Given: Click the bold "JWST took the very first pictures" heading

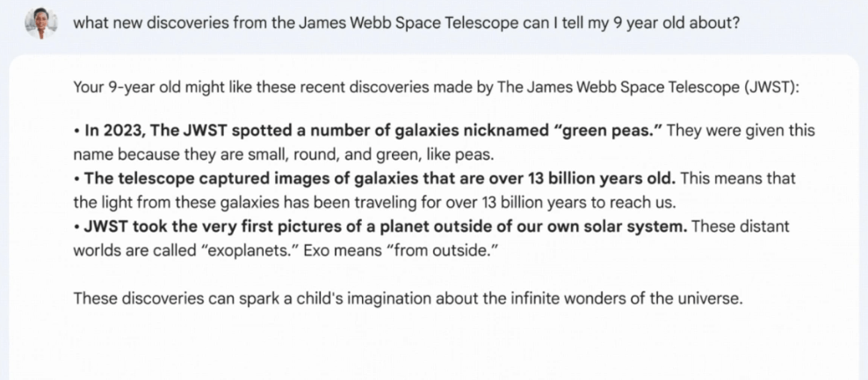Looking at the screenshot, I should coord(228,226).
